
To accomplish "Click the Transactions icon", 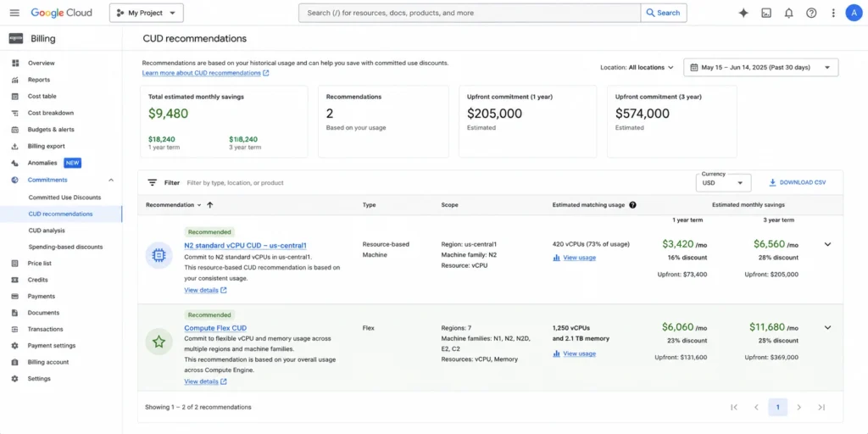I will click(x=15, y=329).
